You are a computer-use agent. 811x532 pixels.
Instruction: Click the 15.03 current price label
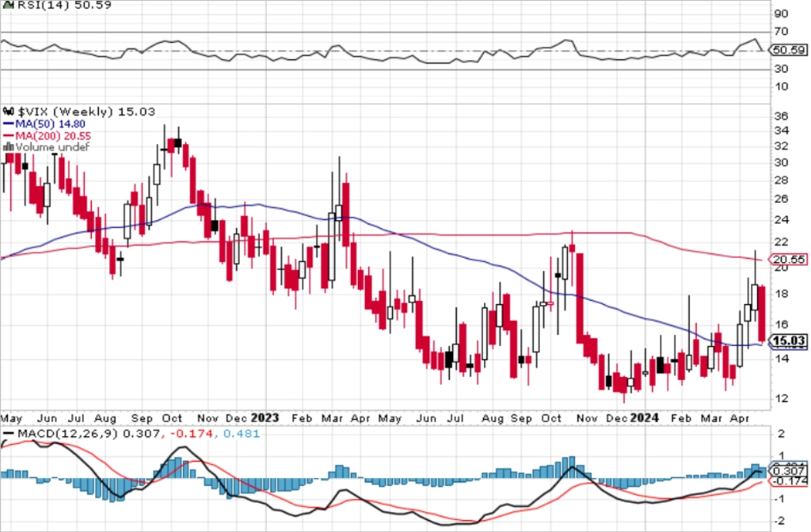click(788, 340)
